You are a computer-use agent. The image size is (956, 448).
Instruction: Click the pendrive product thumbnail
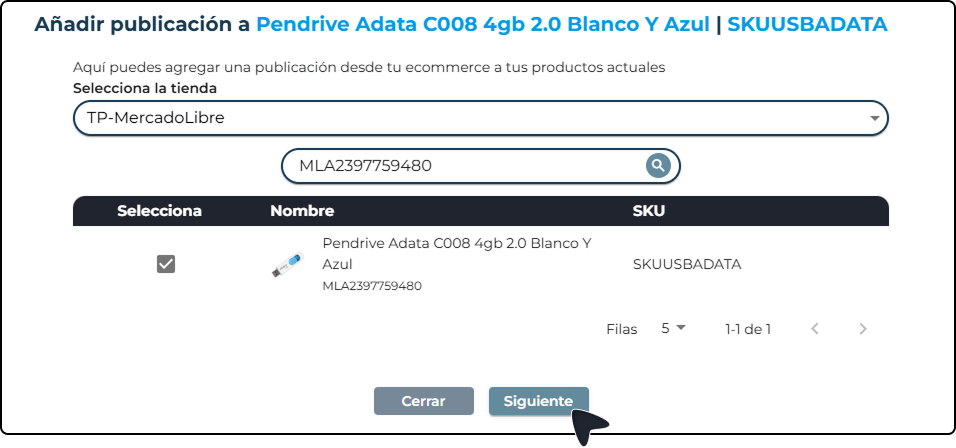[287, 265]
